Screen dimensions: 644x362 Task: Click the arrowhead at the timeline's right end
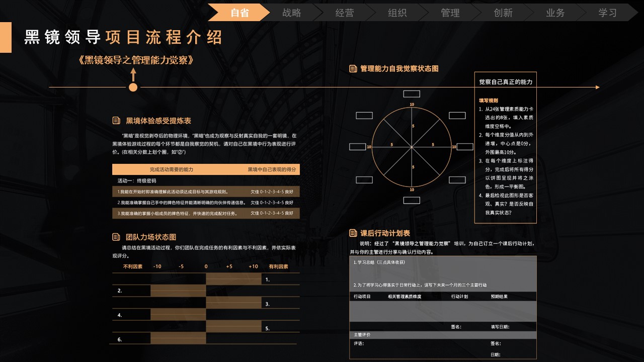click(x=597, y=87)
